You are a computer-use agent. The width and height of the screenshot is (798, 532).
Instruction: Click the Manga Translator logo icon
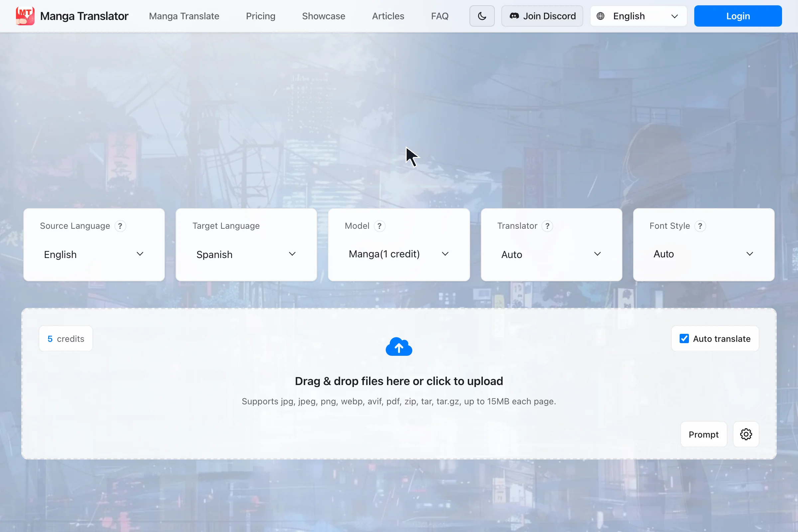25,16
